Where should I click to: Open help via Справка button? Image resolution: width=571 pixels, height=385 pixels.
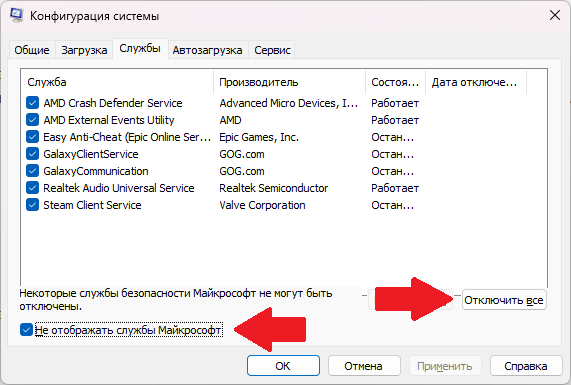(526, 366)
